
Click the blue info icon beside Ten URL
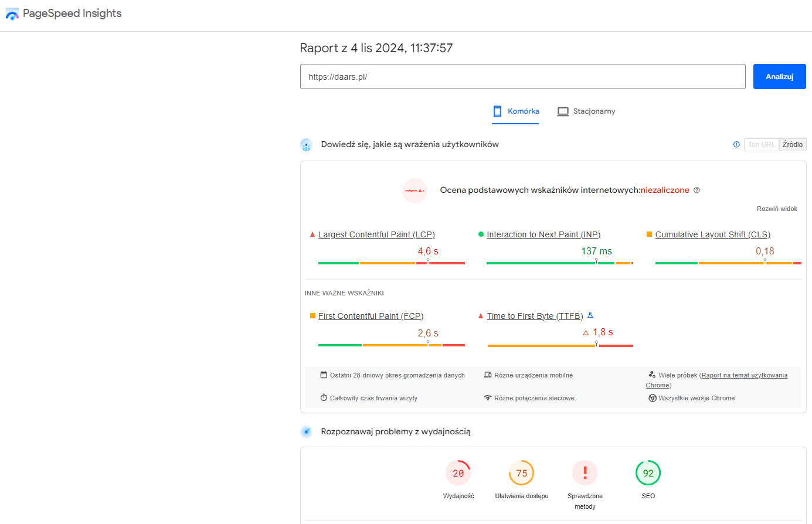tap(736, 144)
